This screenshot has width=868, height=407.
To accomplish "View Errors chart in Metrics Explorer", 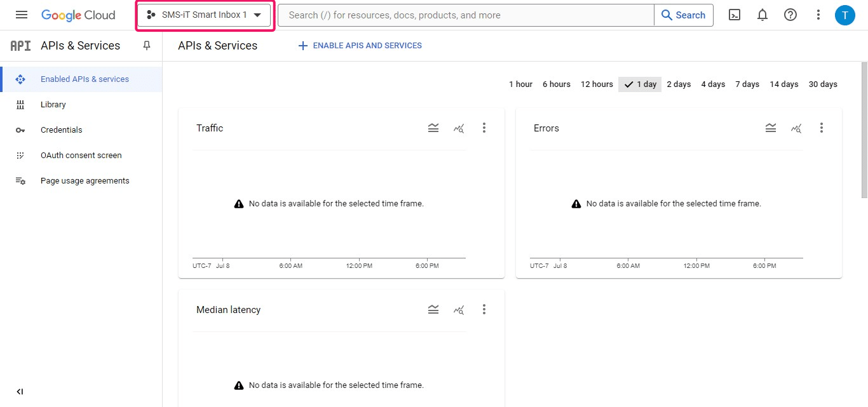I will [796, 128].
